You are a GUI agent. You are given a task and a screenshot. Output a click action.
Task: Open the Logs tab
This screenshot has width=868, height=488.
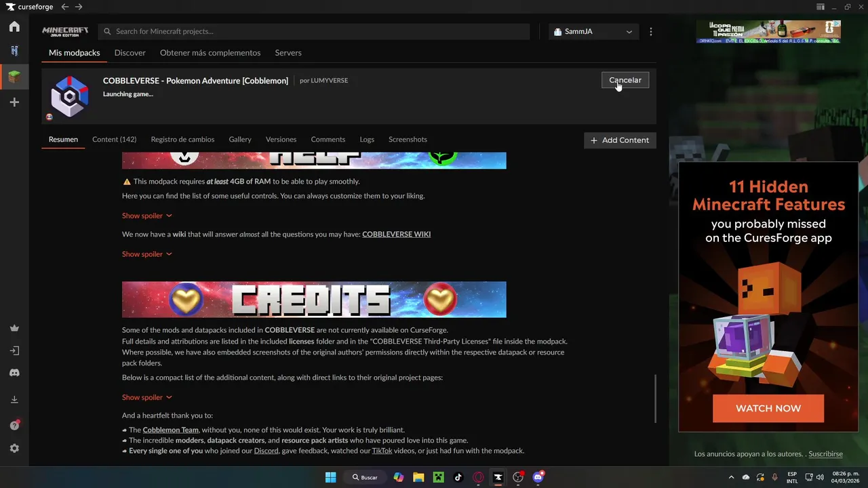click(367, 140)
